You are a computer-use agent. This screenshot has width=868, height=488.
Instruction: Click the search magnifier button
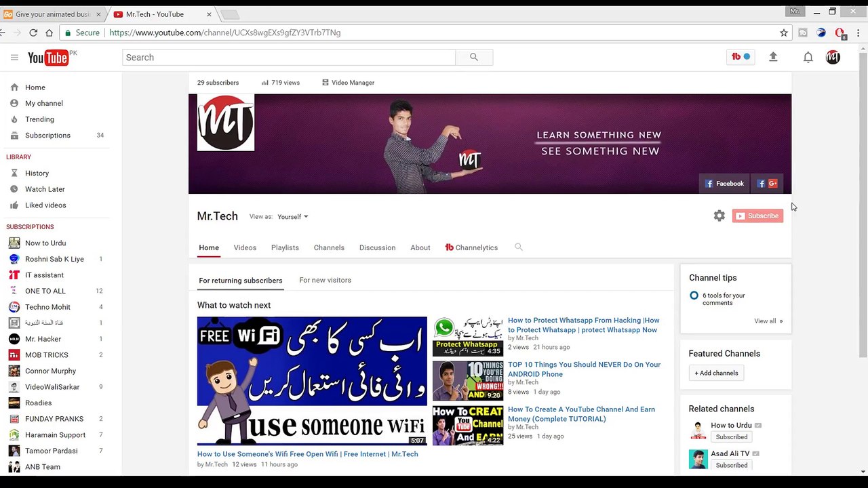474,58
